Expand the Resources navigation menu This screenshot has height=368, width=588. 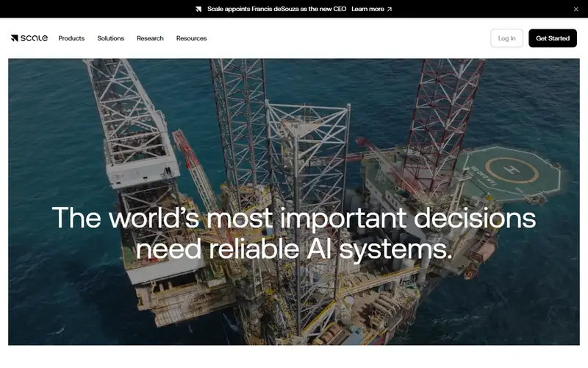191,38
